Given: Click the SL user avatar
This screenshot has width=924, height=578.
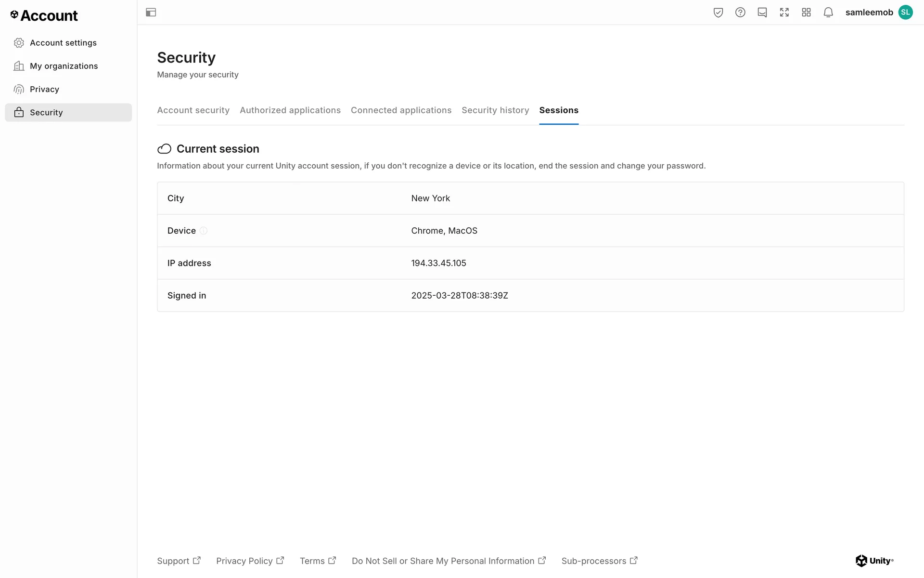Looking at the screenshot, I should pyautogui.click(x=905, y=13).
